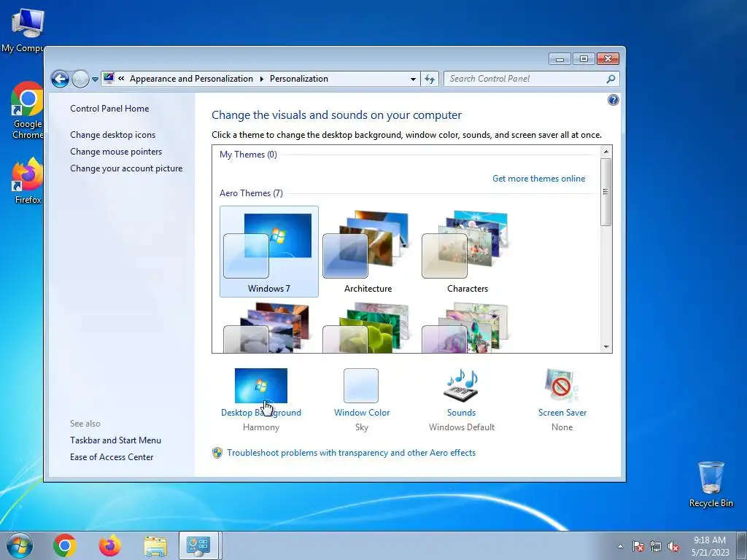The width and height of the screenshot is (747, 560).
Task: Go to Control Panel Home
Action: click(x=109, y=109)
